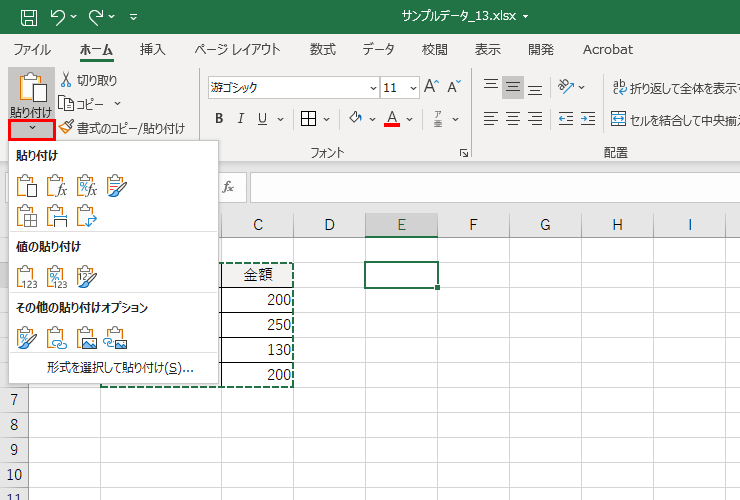Expand the fill color dropdown arrow
740x500 pixels.
click(372, 119)
